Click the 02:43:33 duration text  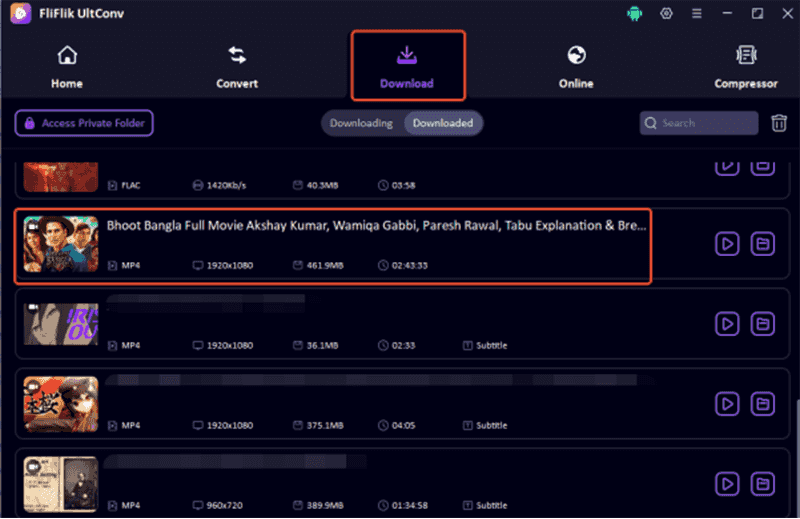click(410, 265)
